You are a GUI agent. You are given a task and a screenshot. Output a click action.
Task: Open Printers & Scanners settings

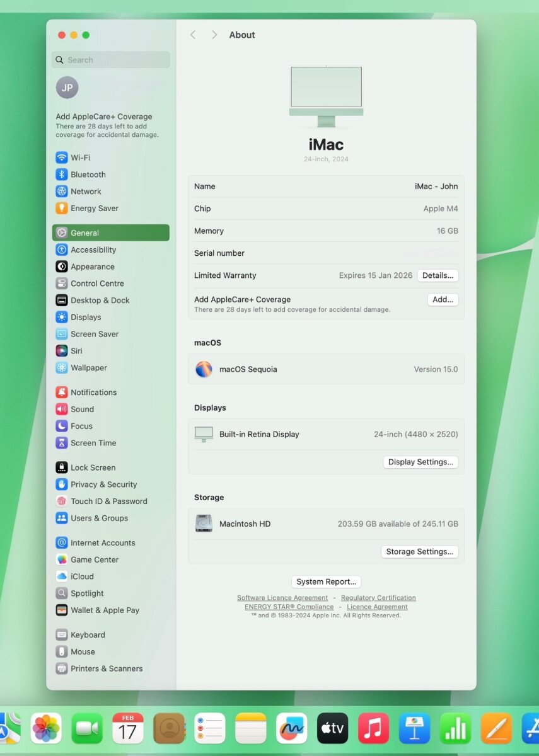(x=110, y=668)
